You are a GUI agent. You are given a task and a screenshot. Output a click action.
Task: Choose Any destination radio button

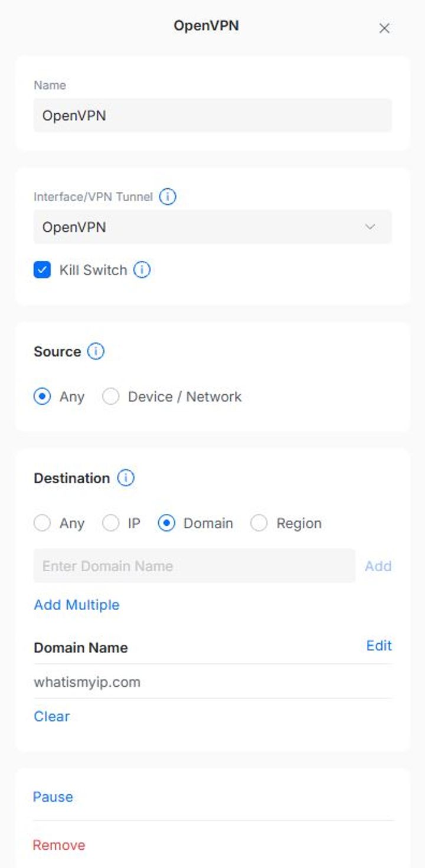pyautogui.click(x=42, y=523)
